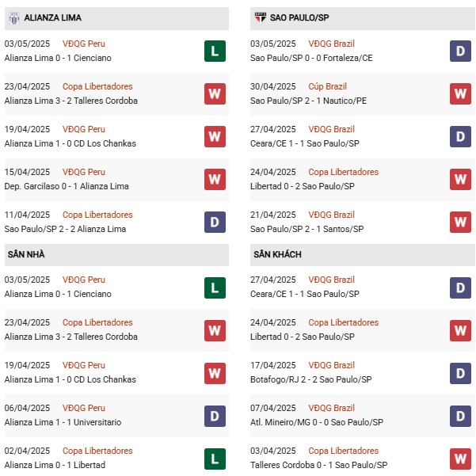Screen dimensions: 476x476
Task: Click W badge for Sao Paulo/SP 2 - 1 Nautico/PE
Action: click(x=461, y=94)
